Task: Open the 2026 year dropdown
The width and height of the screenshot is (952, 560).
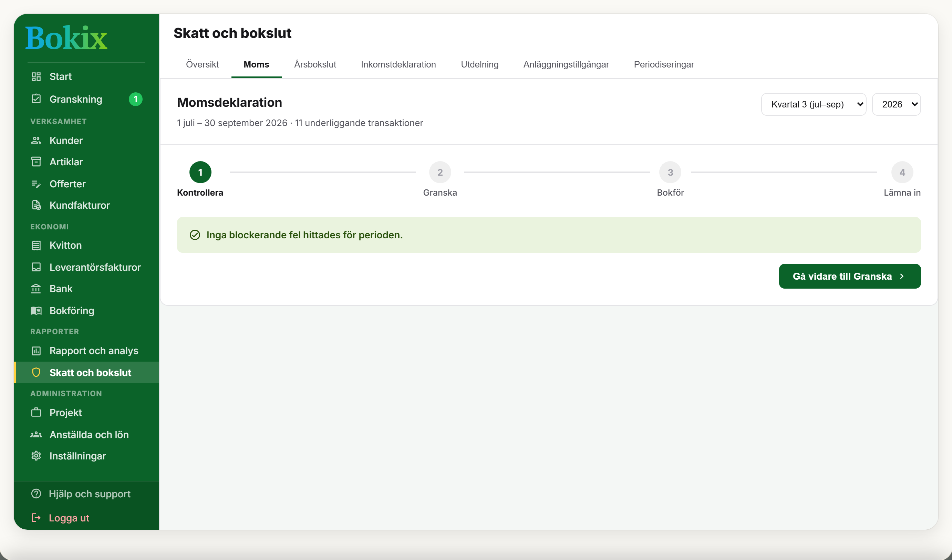Action: point(896,104)
